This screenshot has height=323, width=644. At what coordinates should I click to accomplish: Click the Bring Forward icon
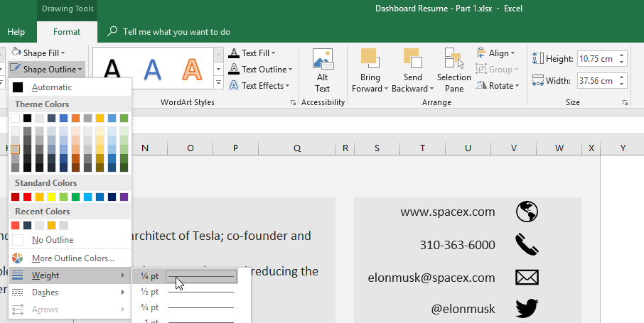tap(370, 58)
